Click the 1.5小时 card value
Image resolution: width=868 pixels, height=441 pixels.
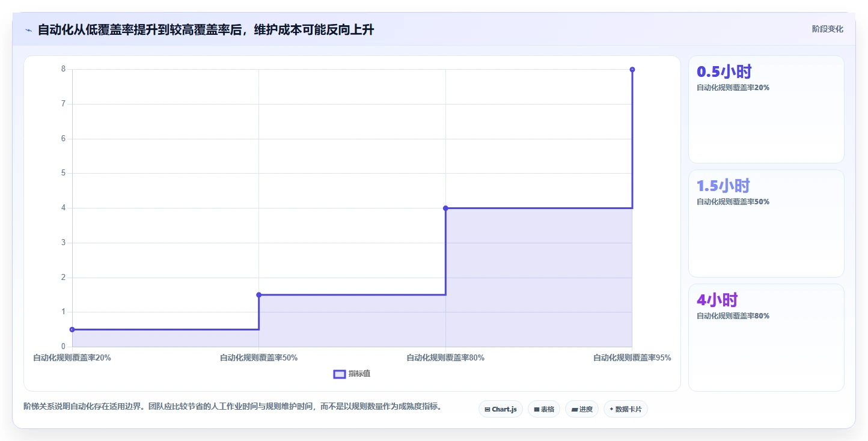723,186
